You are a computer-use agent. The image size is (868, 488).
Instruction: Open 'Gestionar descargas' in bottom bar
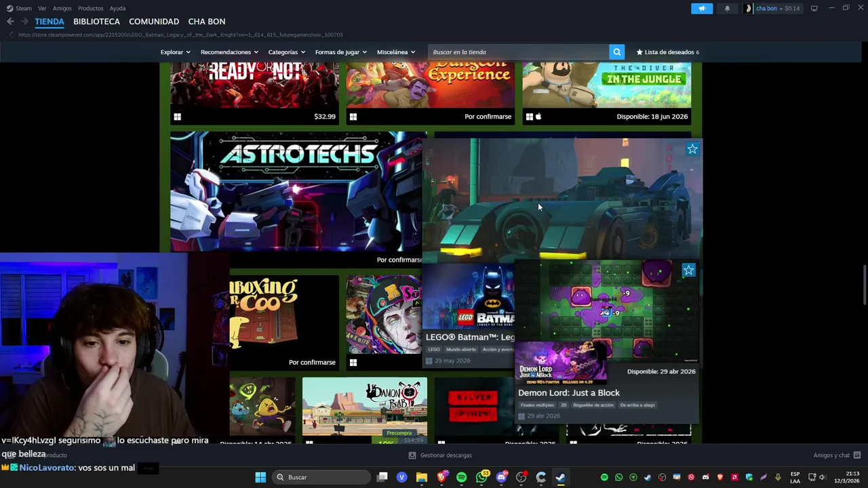click(x=440, y=455)
